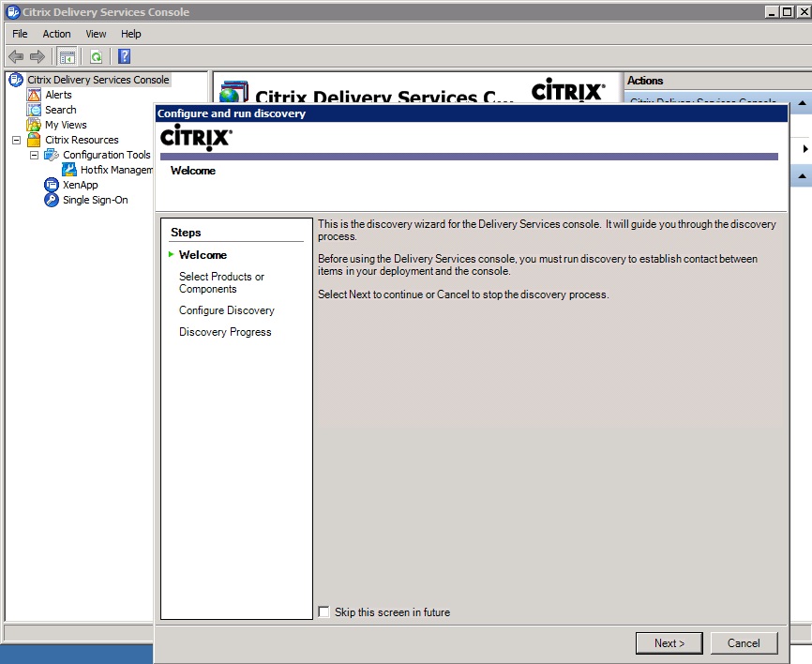The width and height of the screenshot is (812, 664).
Task: Select the XenApp node icon
Action: click(52, 185)
